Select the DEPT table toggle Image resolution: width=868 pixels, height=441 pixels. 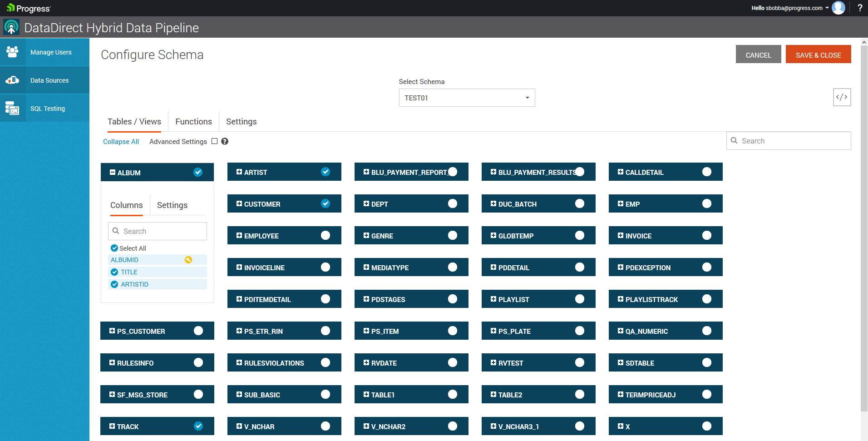453,203
